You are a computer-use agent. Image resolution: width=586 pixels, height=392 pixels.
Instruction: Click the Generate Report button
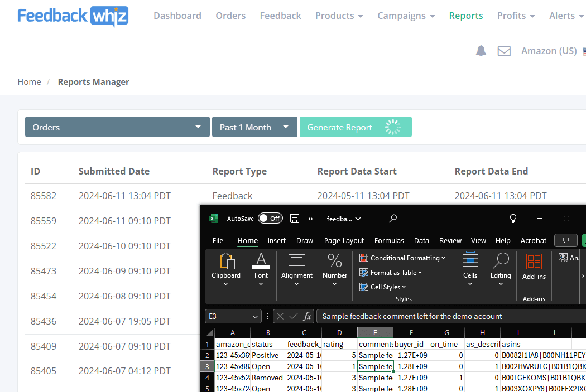pyautogui.click(x=356, y=127)
